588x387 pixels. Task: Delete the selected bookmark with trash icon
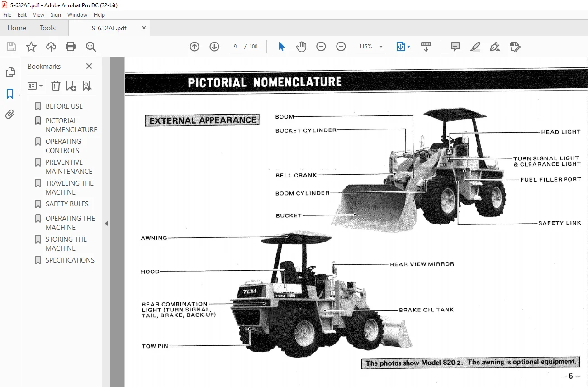(x=56, y=86)
